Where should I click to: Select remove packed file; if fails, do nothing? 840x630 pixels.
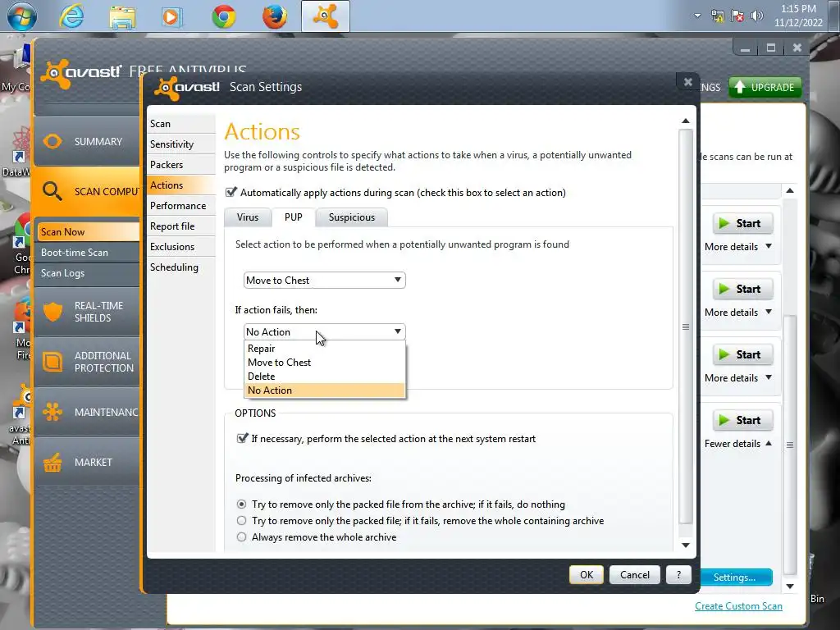tap(242, 504)
